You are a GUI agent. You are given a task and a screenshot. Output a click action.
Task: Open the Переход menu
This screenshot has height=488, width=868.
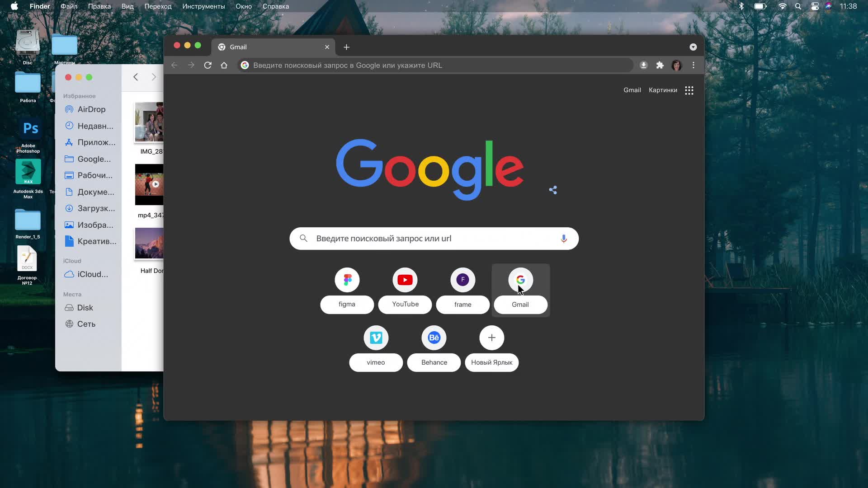[158, 6]
